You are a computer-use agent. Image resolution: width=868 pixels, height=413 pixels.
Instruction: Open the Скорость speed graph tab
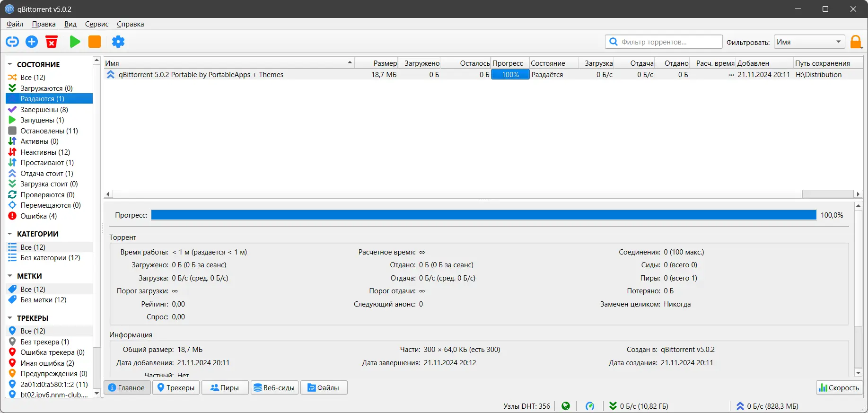click(x=839, y=387)
